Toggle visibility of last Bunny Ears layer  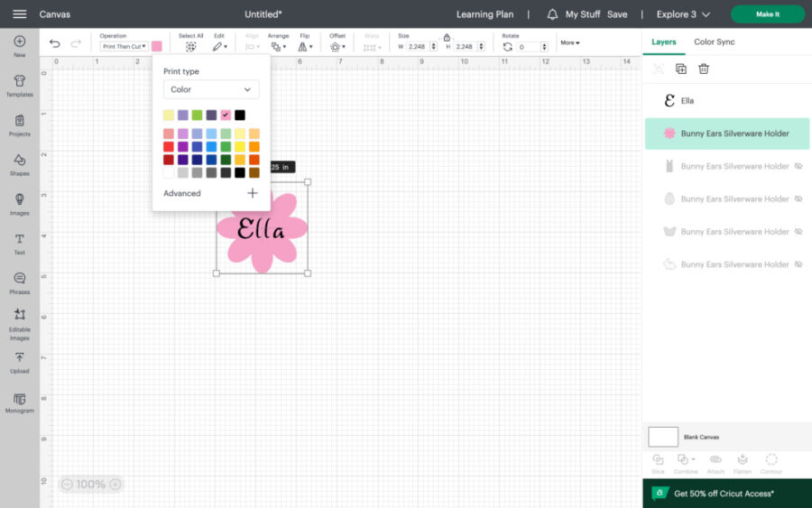798,264
